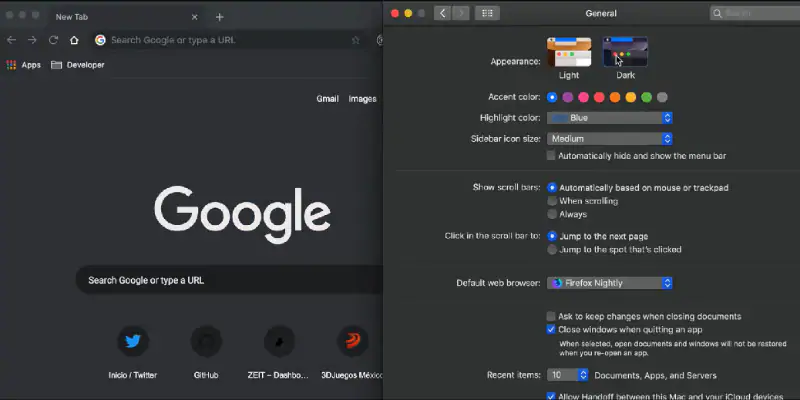Toggle Allow Handoff checkbox

click(x=551, y=396)
